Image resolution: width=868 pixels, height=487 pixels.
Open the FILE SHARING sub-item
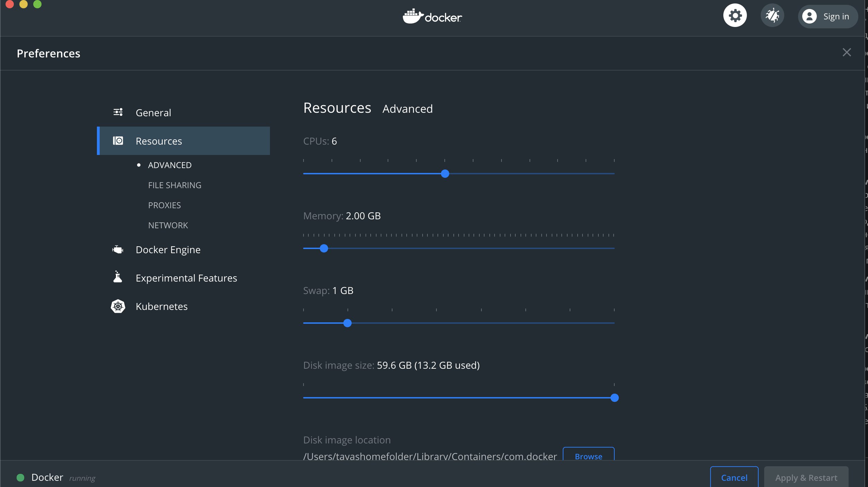click(174, 185)
